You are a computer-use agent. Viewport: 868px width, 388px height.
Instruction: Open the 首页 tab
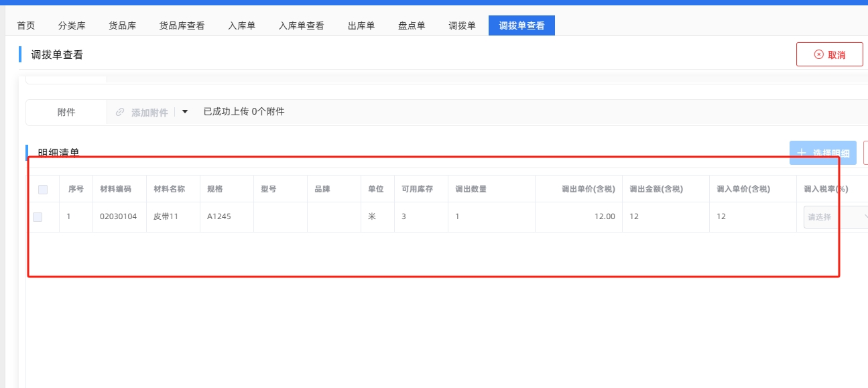point(26,26)
